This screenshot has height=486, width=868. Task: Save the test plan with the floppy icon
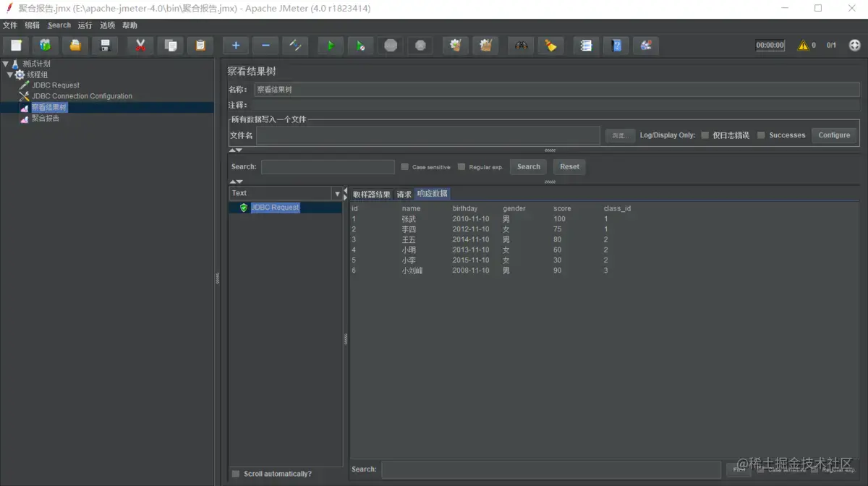(x=104, y=46)
